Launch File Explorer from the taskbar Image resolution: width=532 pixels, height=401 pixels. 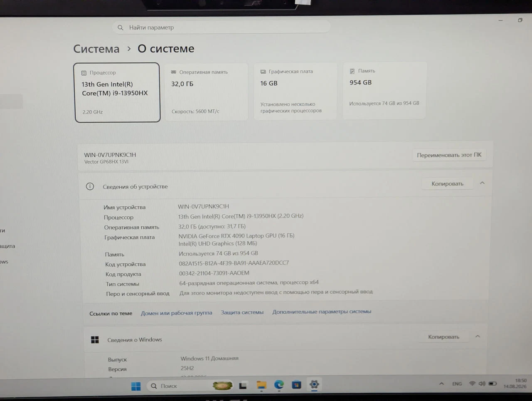pyautogui.click(x=261, y=386)
